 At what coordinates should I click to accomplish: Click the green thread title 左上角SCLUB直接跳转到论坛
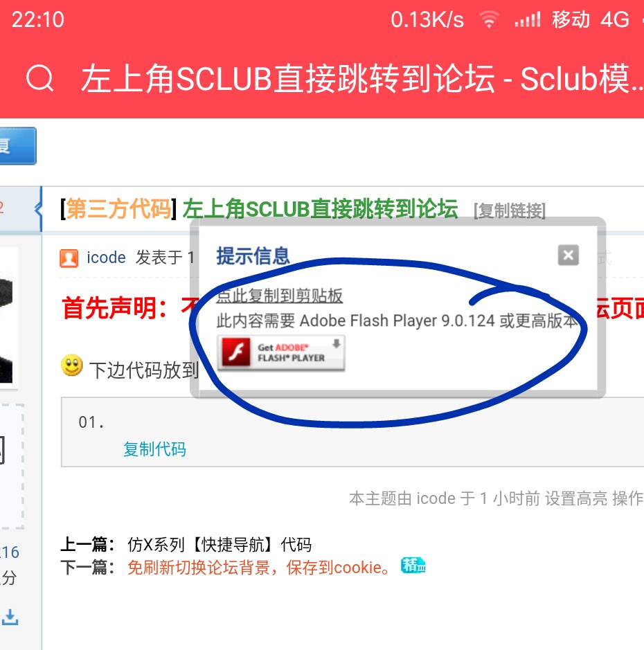(x=320, y=209)
